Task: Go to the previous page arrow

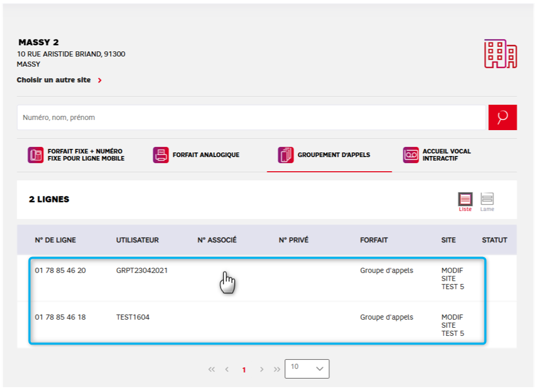Action: [227, 369]
